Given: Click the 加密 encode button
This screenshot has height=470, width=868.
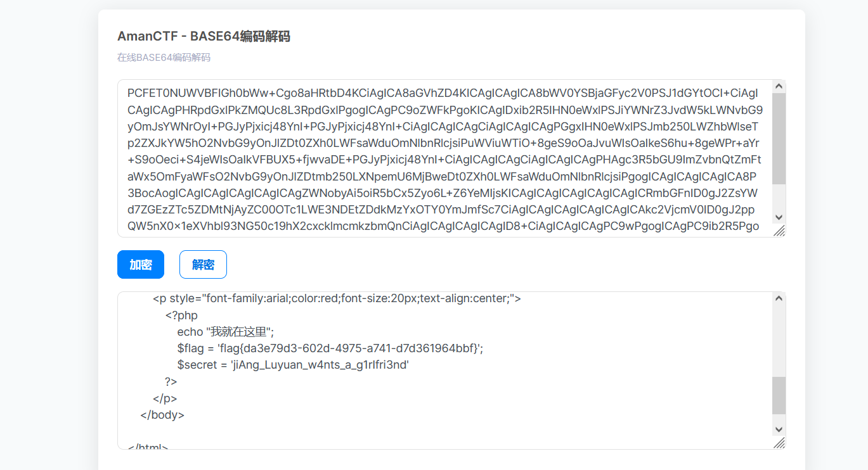Looking at the screenshot, I should click(141, 265).
